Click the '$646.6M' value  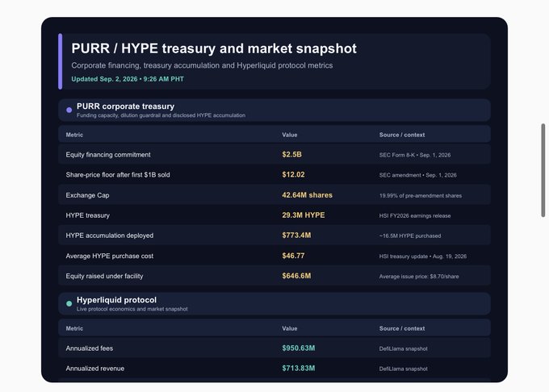coord(296,276)
